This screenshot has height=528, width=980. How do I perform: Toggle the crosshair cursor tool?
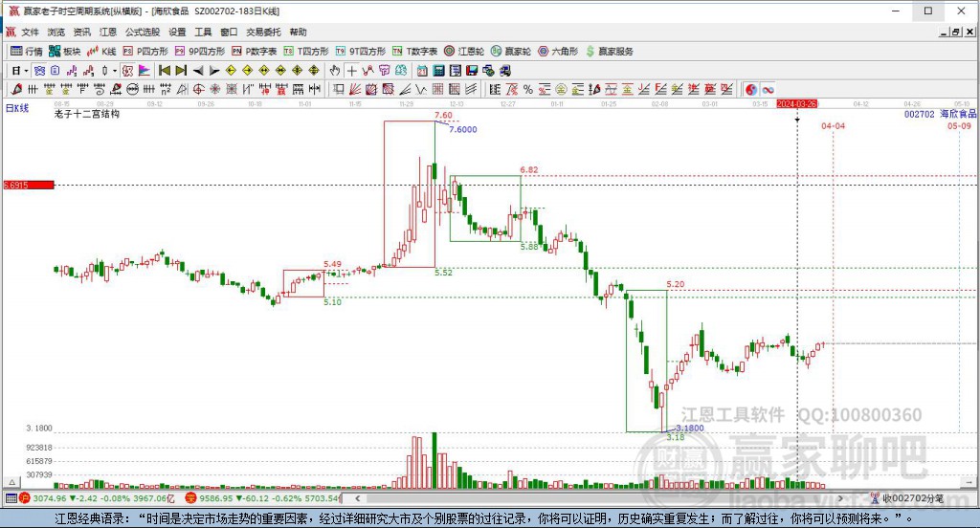pos(352,71)
